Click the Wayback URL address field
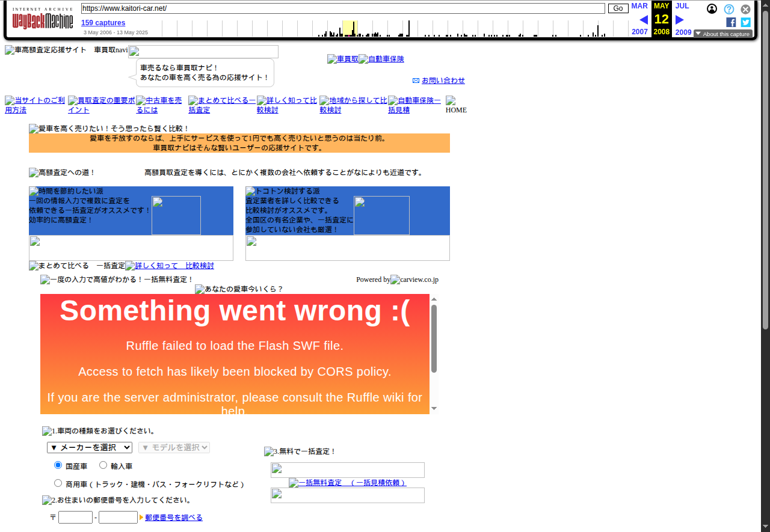Viewport: 770px width, 532px height. coord(343,8)
